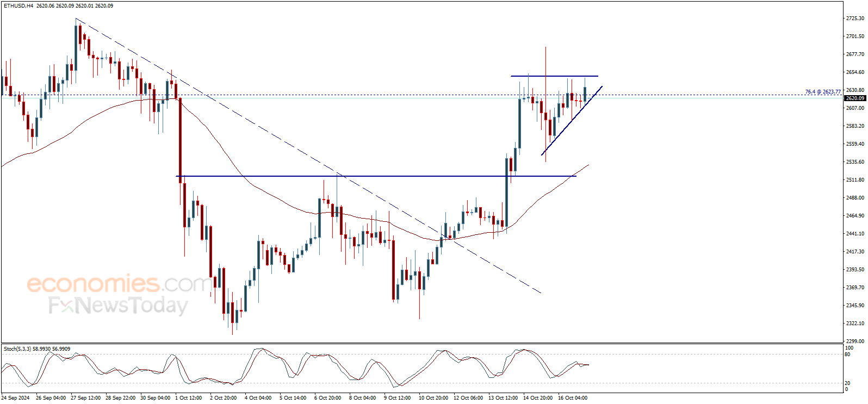Click the 27 Sep 12:00 time label

tap(85, 398)
